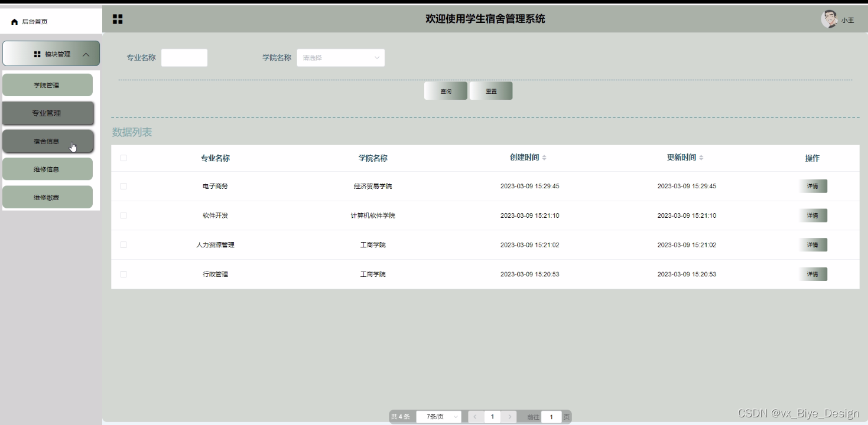The height and width of the screenshot is (425, 868).
Task: Check the row for 行政管理
Action: point(123,274)
